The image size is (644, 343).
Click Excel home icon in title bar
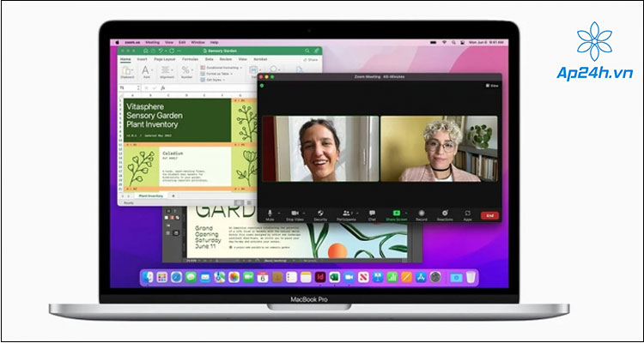(145, 51)
